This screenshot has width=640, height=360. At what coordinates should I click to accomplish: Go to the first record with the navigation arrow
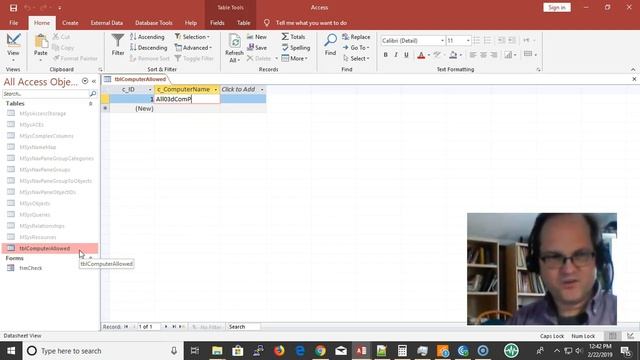point(126,327)
